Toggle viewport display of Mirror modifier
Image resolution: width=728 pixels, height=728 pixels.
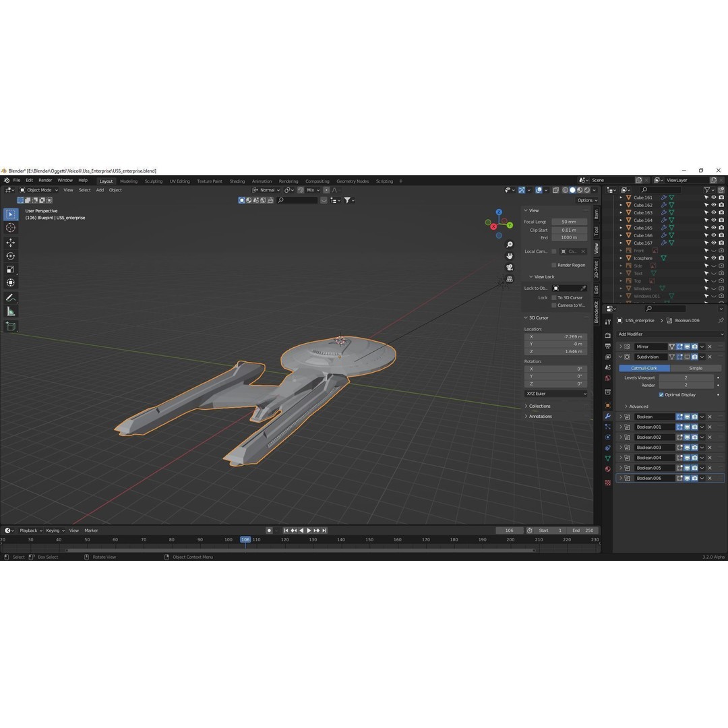687,347
